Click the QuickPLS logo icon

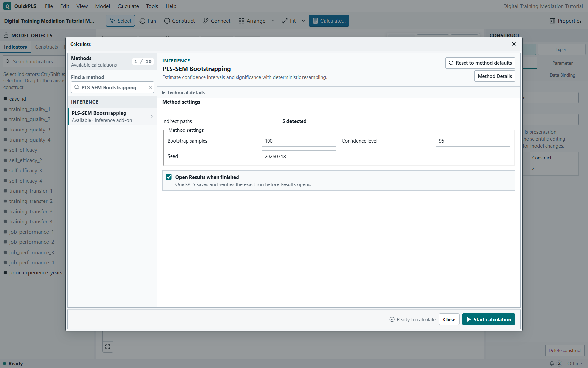pos(7,6)
